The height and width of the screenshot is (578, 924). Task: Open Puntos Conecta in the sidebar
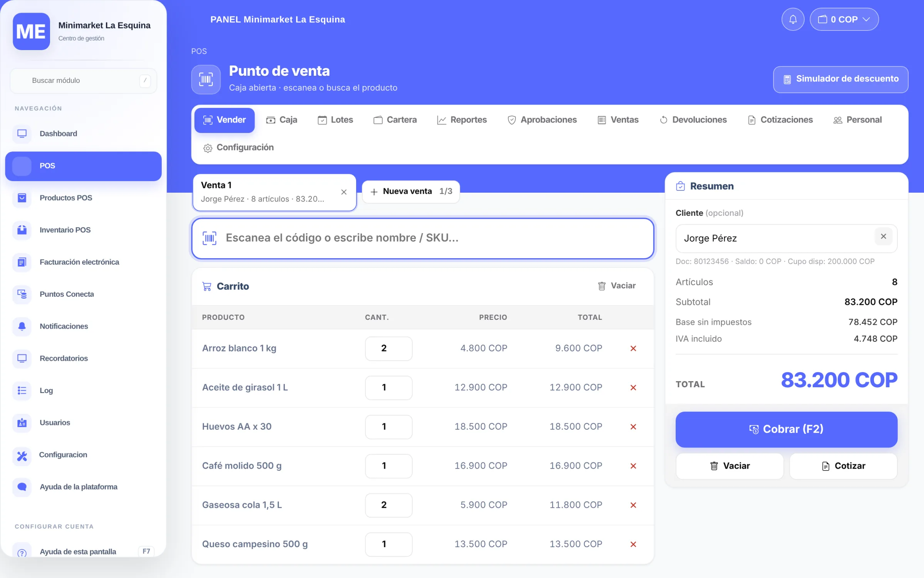[x=83, y=294]
